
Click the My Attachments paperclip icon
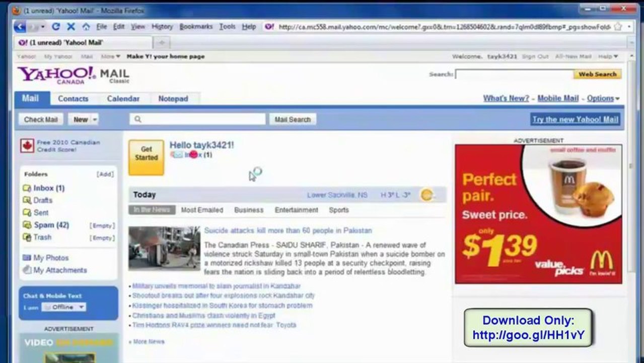point(27,270)
